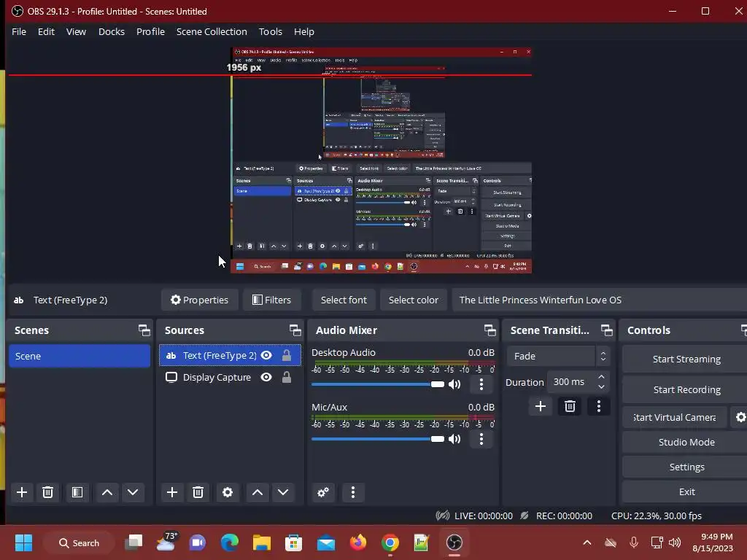Open OBS Settings button
This screenshot has height=560, width=747.
coord(686,467)
